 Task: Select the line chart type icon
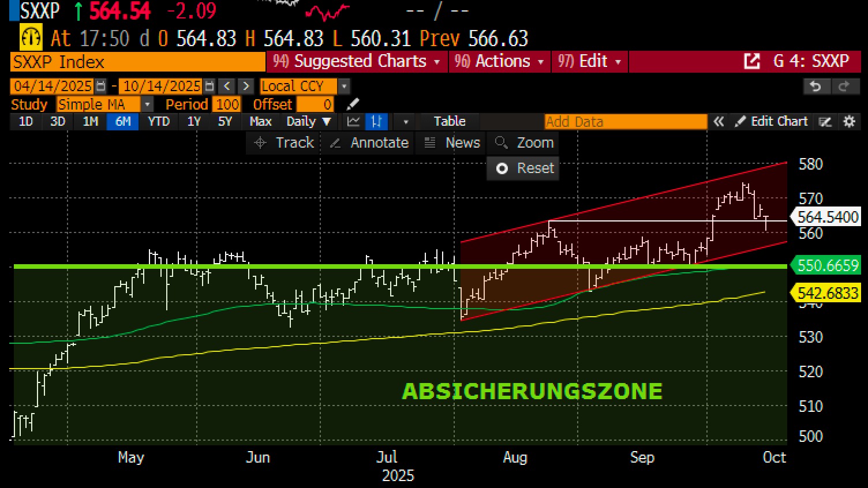pos(353,122)
